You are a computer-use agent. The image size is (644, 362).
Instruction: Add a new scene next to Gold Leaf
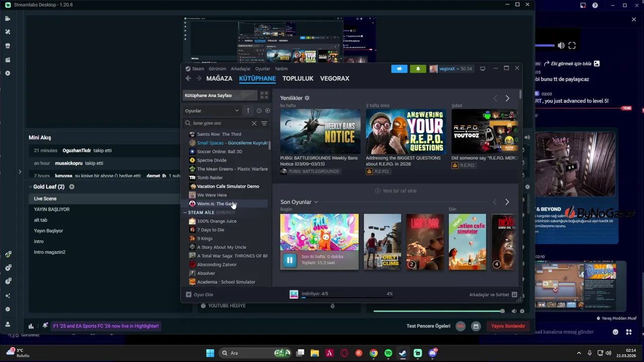pos(71,187)
